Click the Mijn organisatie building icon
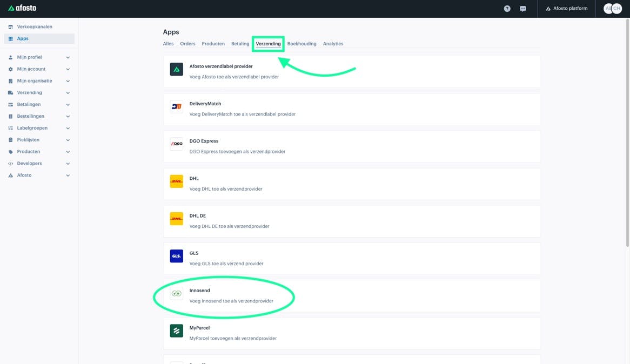Screen dimensions: 630x364 pyautogui.click(x=10, y=81)
